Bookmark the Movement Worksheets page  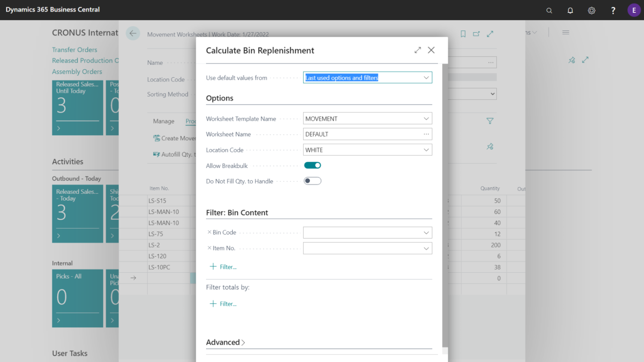(463, 33)
